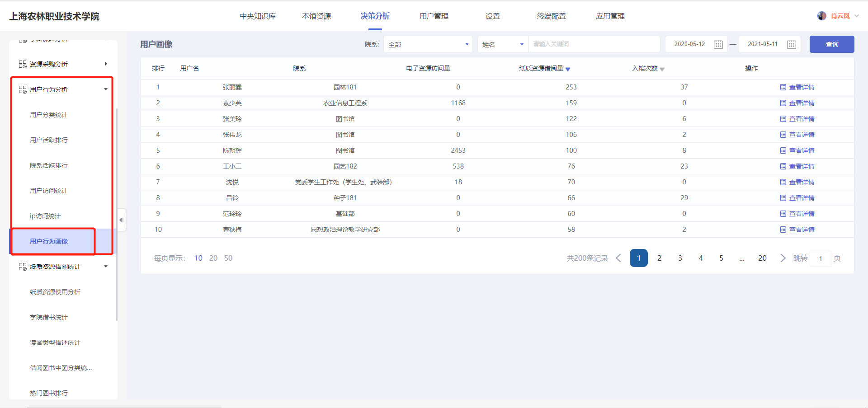
Task: Click the detail icon for 张伟龙
Action: [783, 135]
